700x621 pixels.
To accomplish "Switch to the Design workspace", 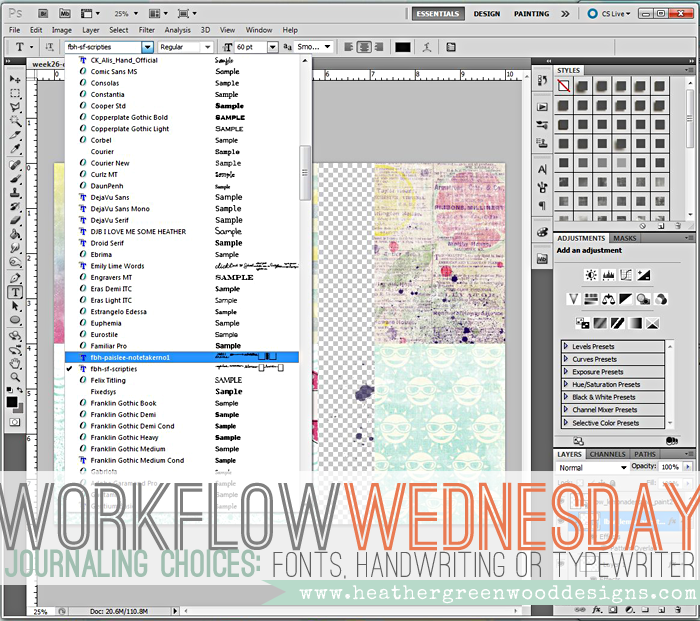I will (x=487, y=14).
